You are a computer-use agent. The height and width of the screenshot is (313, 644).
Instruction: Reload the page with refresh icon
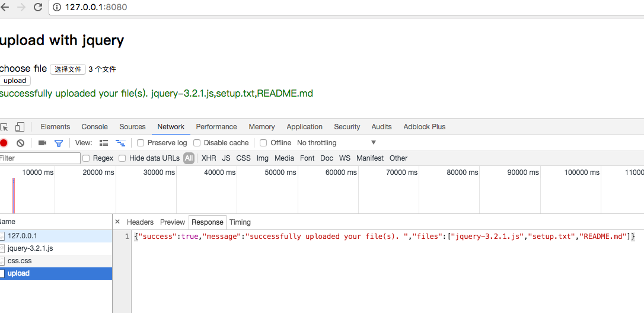(38, 7)
